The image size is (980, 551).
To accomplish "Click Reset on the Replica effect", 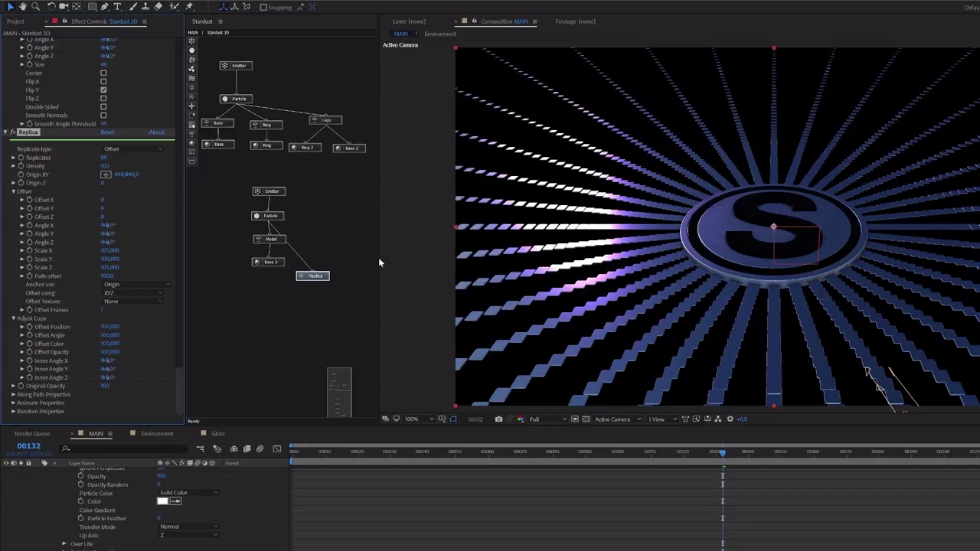I will tap(107, 132).
